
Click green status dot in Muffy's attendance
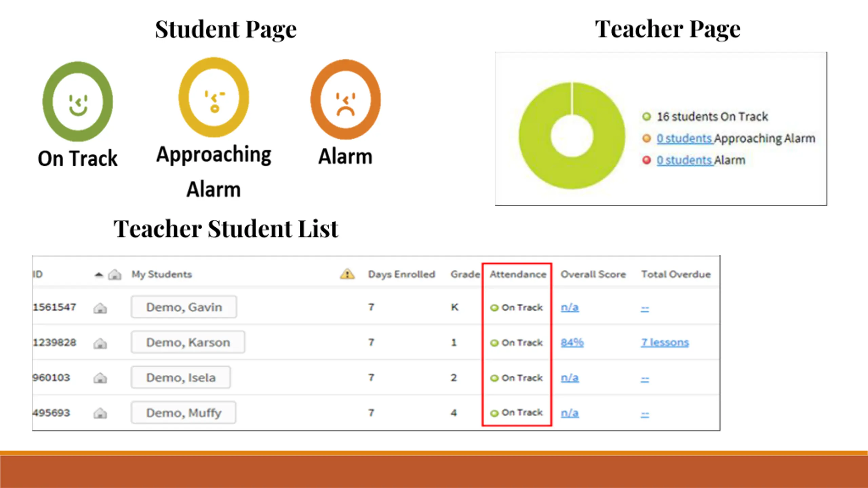click(494, 413)
